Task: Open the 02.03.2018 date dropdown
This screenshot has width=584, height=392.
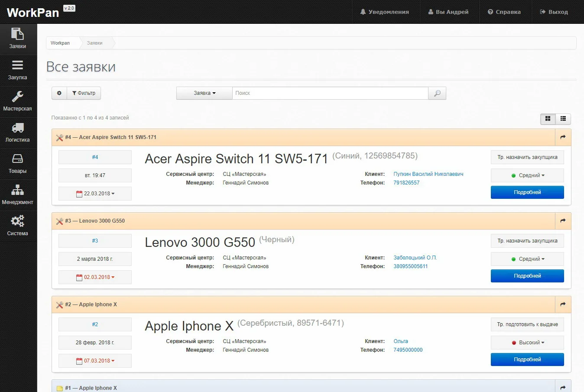Action: 95,277
